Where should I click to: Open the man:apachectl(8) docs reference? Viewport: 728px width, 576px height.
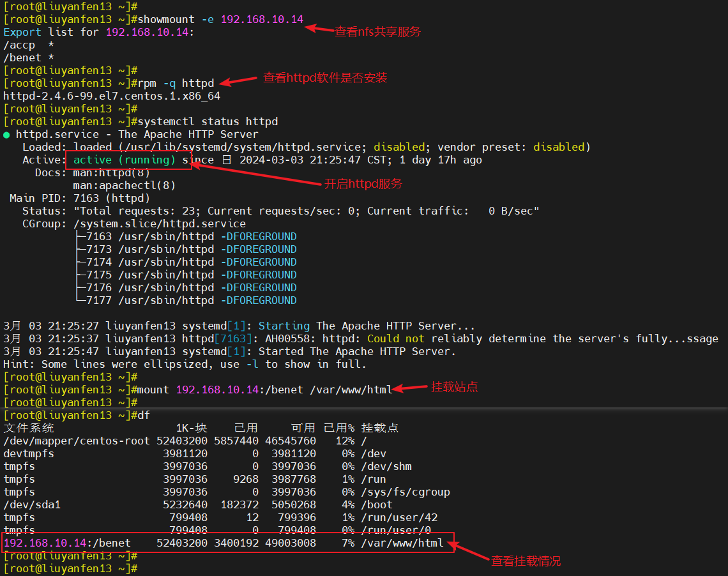coord(125,185)
